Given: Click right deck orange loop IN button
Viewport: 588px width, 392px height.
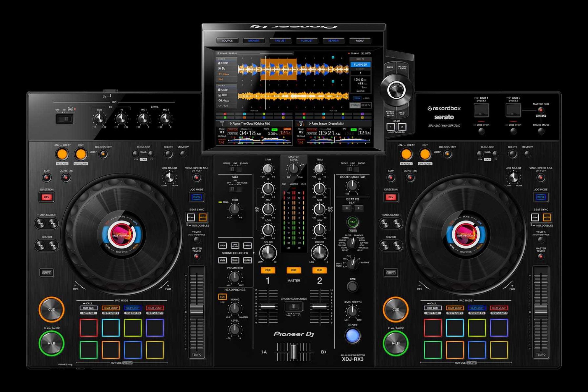Looking at the screenshot, I should coord(406,154).
